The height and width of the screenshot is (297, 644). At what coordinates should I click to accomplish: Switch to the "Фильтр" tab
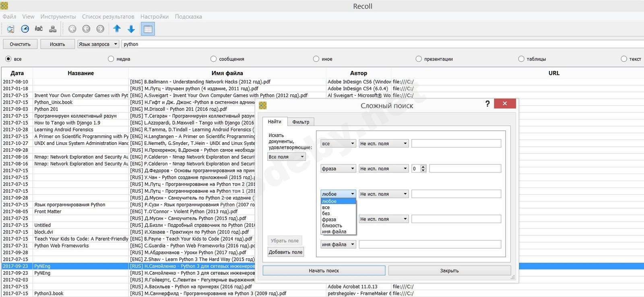click(301, 122)
